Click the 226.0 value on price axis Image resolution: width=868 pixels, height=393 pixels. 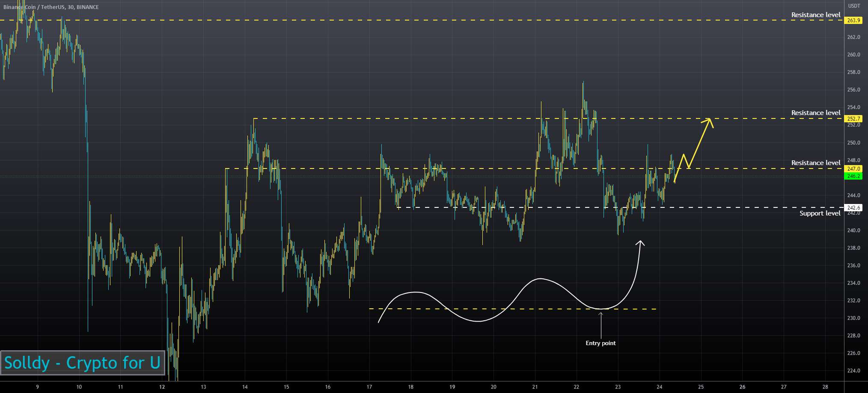pyautogui.click(x=853, y=353)
